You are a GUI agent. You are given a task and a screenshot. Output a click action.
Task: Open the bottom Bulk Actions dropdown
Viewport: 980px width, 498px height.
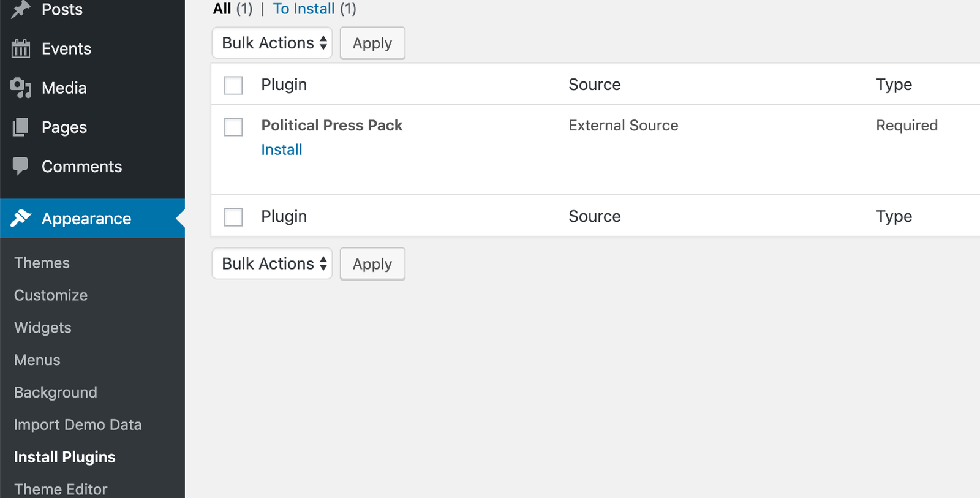[272, 263]
